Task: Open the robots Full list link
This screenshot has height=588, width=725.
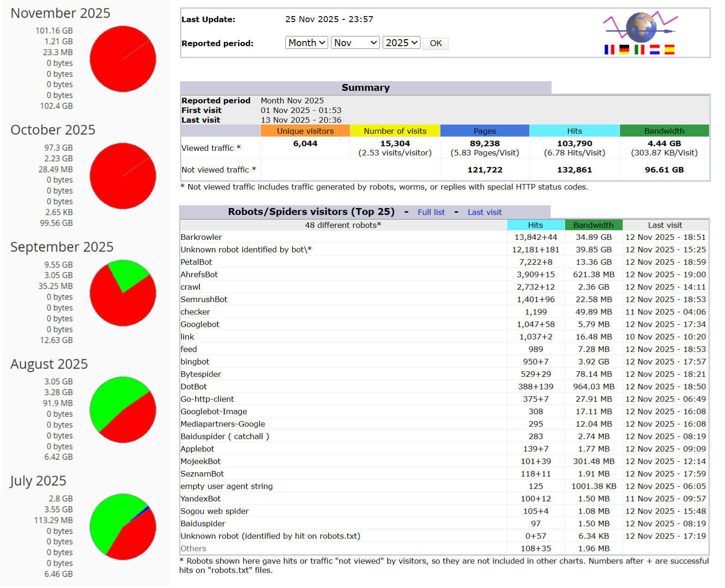Action: tap(431, 212)
